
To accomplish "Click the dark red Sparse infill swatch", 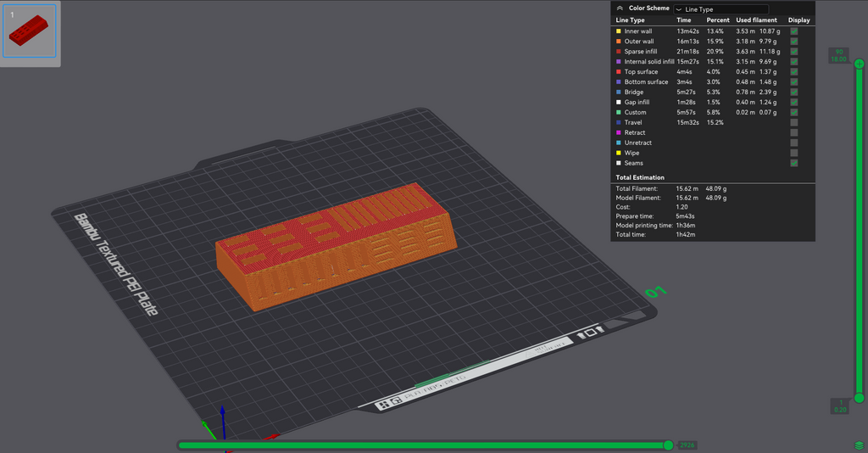I will pyautogui.click(x=618, y=52).
